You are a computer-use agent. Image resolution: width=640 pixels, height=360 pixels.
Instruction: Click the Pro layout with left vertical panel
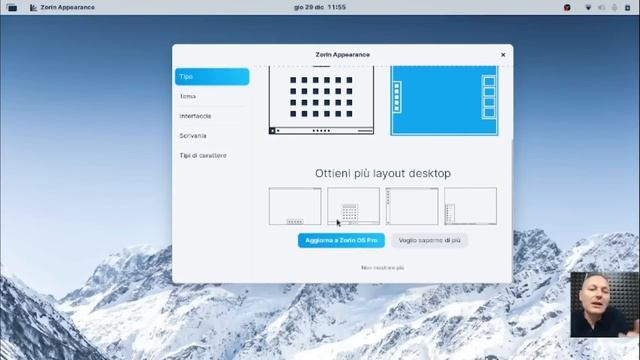(x=412, y=206)
